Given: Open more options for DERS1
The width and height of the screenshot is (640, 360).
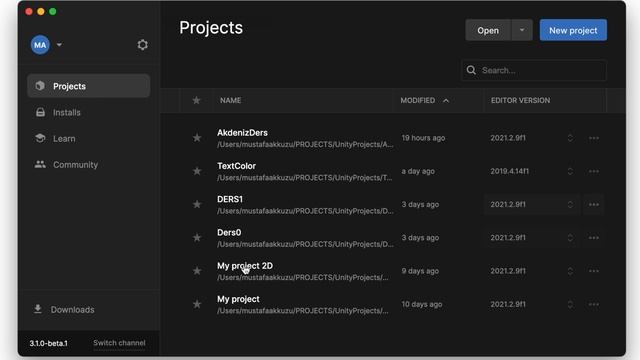Looking at the screenshot, I should point(594,204).
